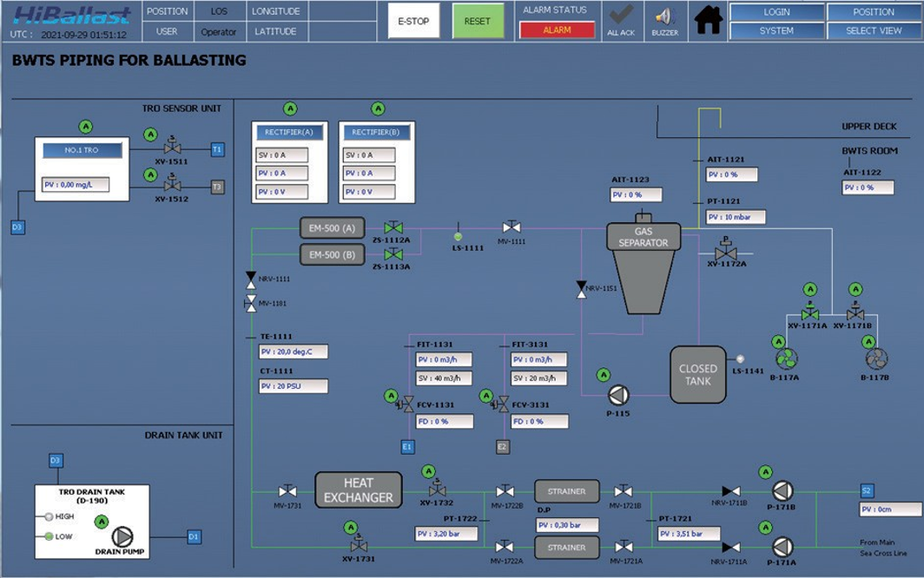The width and height of the screenshot is (924, 578).
Task: Toggle the auto mode indicator above XV-1171A
Action: point(810,289)
